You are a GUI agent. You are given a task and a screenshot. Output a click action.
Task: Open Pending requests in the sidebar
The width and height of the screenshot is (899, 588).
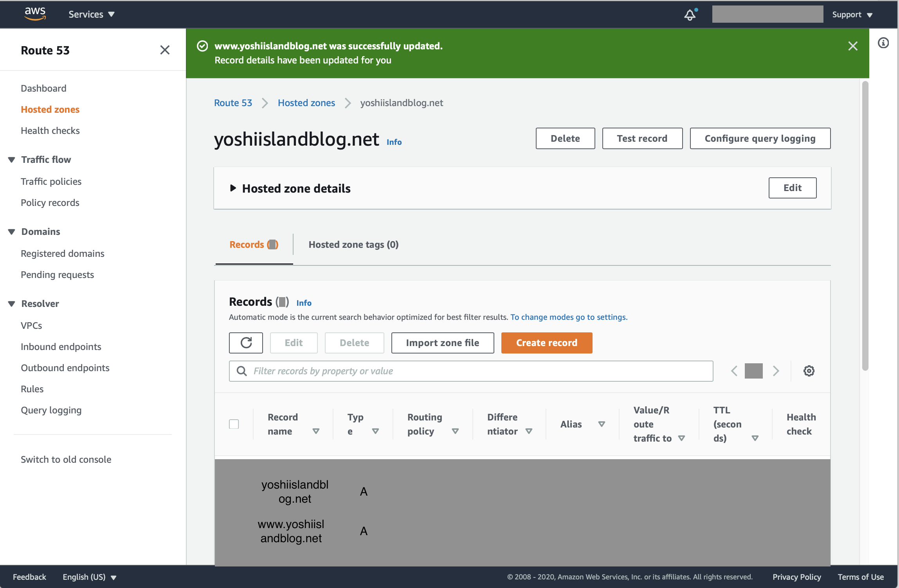[x=57, y=274]
